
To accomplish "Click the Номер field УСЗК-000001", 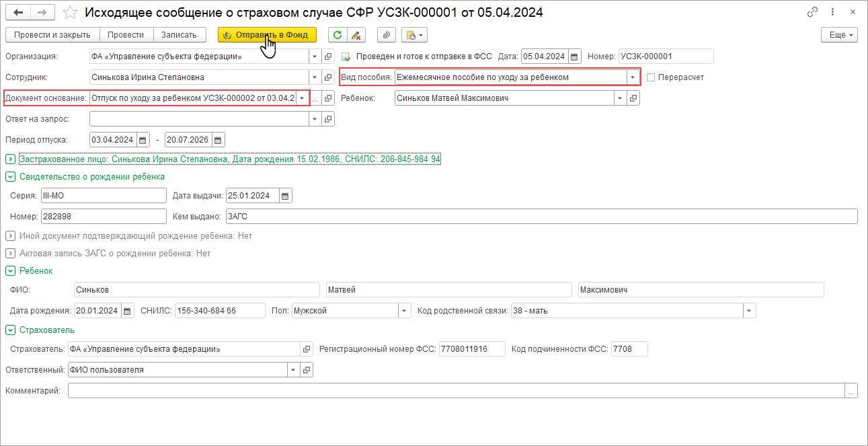I will click(666, 57).
